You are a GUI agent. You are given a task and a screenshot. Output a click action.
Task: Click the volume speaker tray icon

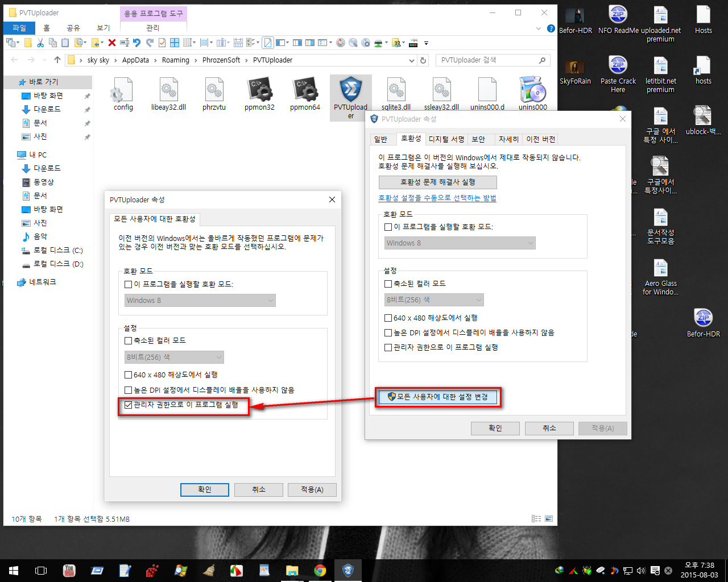641,571
